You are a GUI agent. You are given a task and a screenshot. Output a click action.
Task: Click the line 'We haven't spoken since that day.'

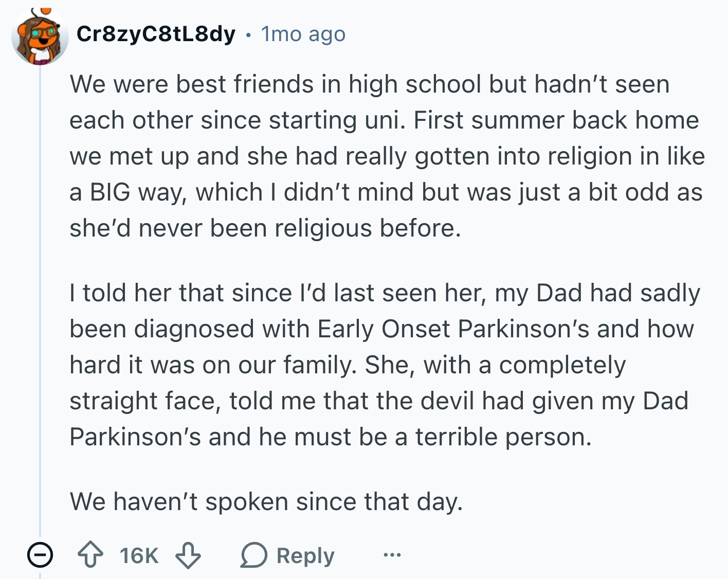[266, 501]
